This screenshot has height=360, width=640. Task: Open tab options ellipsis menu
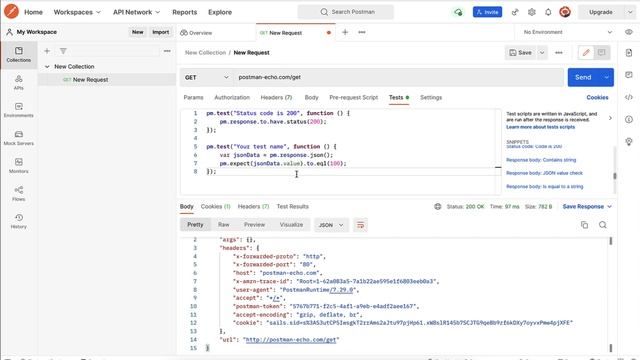point(362,32)
